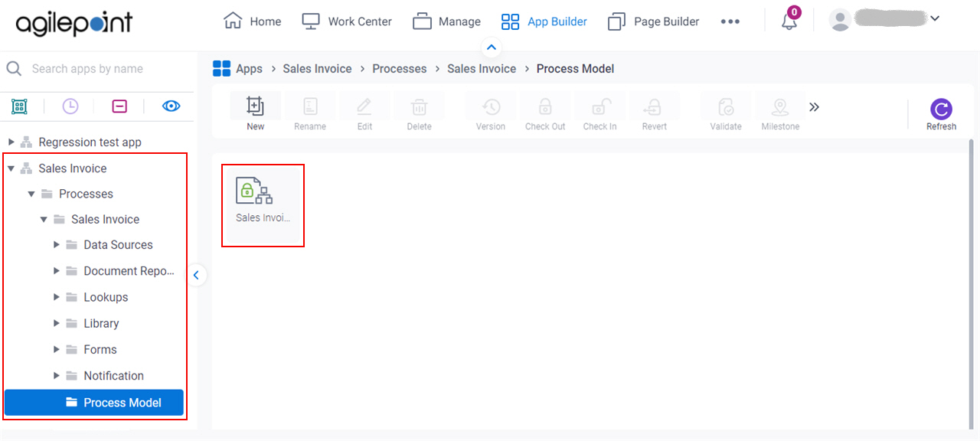Screen dimensions: 980x441
Task: Expand the Regression test app node
Action: (x=11, y=142)
